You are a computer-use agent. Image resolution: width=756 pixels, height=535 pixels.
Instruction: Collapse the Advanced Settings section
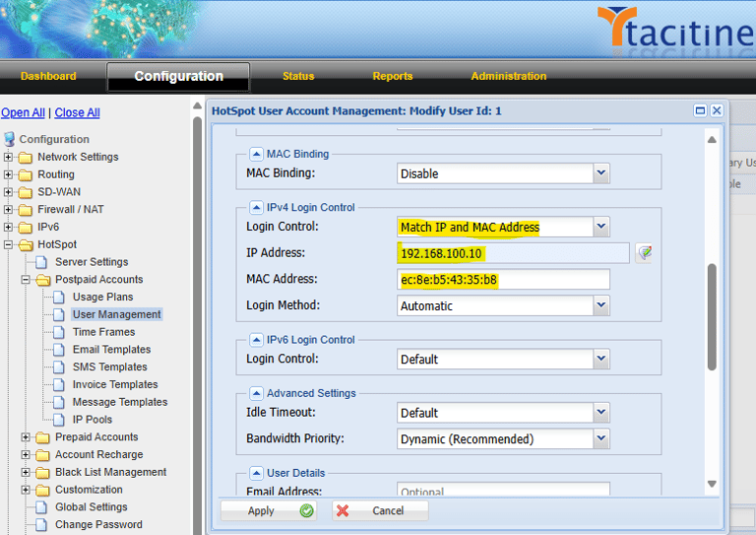click(x=257, y=394)
